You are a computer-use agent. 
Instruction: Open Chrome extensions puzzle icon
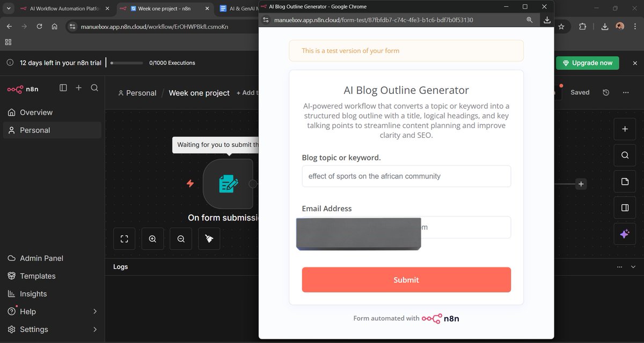coord(583,26)
